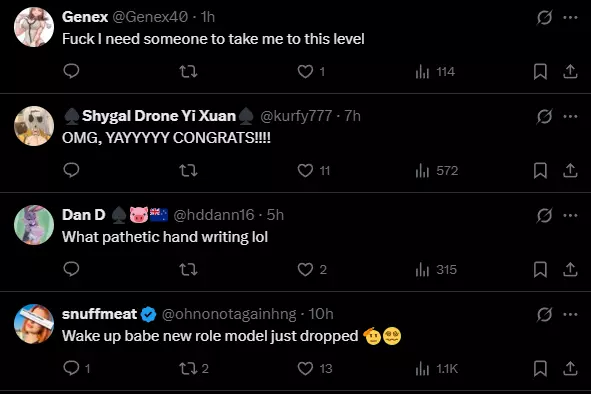The height and width of the screenshot is (394, 591).
Task: Share the tweet by @kurfy777
Action: coord(570,170)
